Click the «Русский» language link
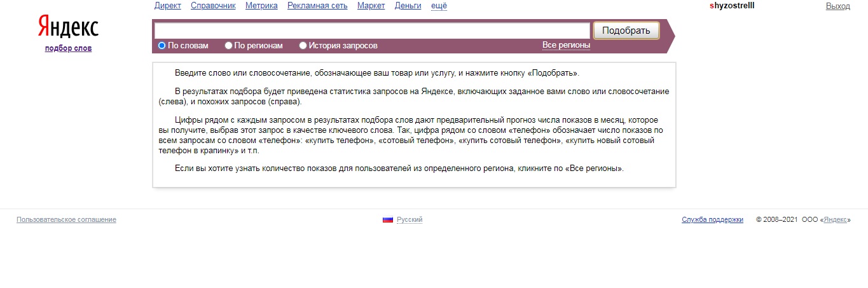This screenshot has width=868, height=288. click(x=410, y=220)
